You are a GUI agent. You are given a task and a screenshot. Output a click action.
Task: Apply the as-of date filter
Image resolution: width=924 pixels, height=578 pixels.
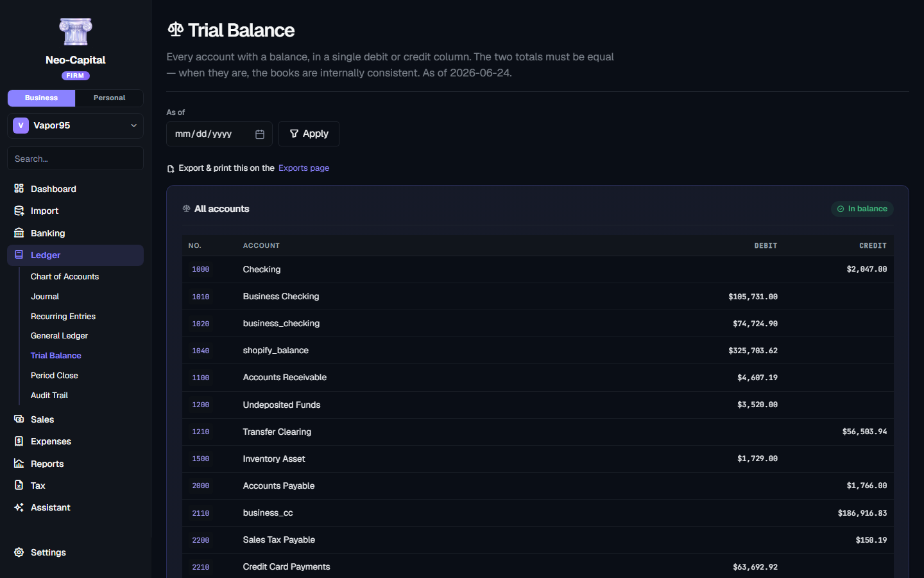click(309, 134)
